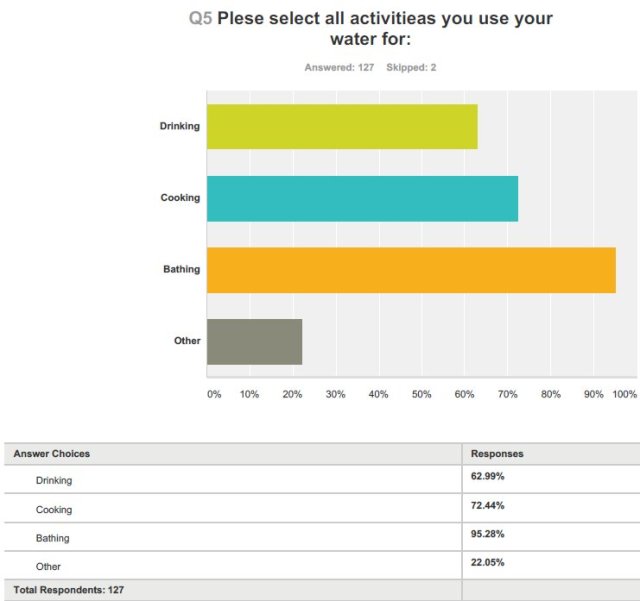Screen dimensions: 640x601
Task: Click the yellow-green Drinking bar
Action: coord(342,126)
